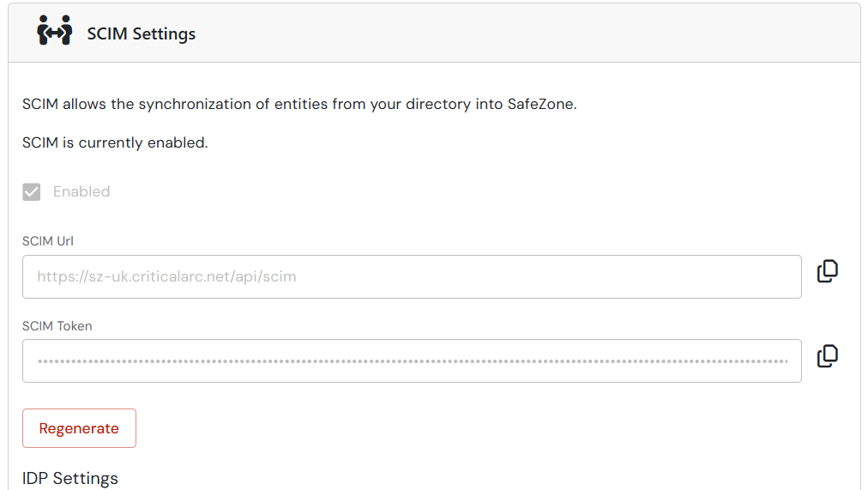
Task: Select the SCIM synchronization description text
Action: pyautogui.click(x=299, y=104)
